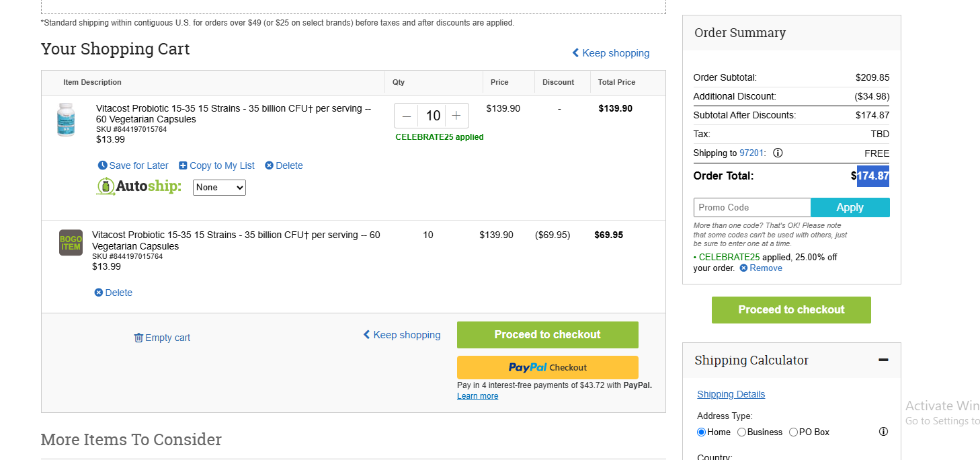
Task: Click the BOGO discount ($69.95) cell
Action: click(553, 235)
